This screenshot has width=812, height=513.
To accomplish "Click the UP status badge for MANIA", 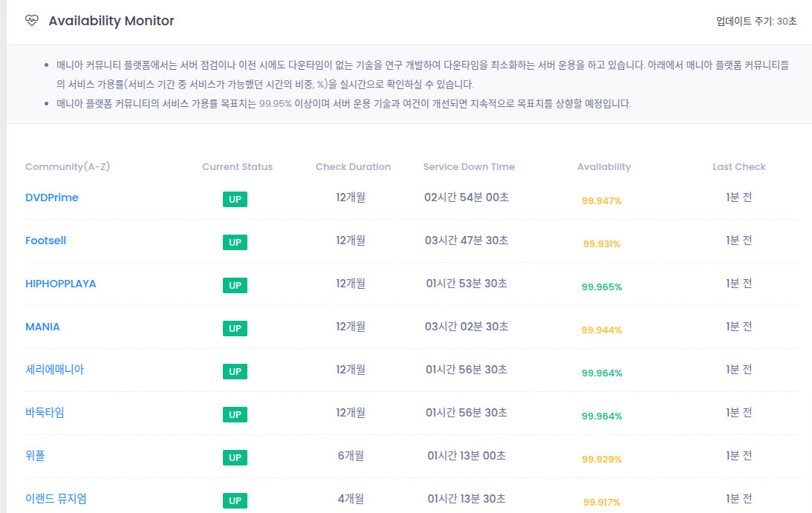I will (x=235, y=328).
